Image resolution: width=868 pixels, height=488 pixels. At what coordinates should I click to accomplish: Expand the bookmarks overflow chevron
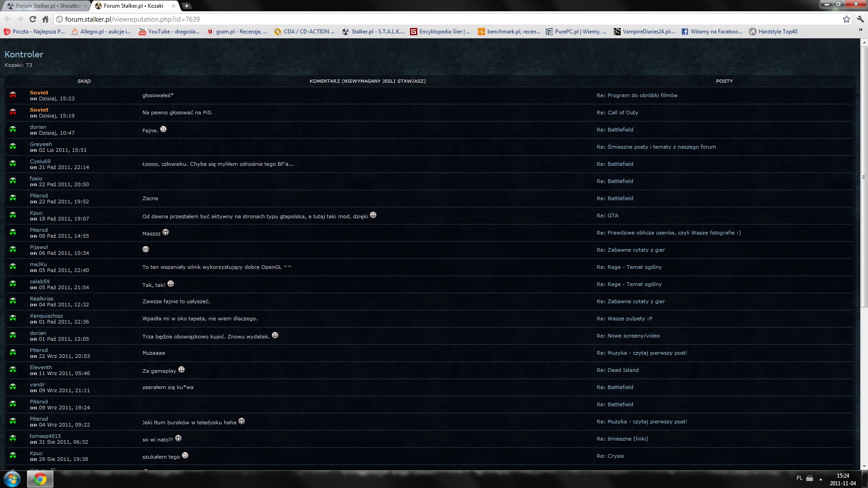860,30
